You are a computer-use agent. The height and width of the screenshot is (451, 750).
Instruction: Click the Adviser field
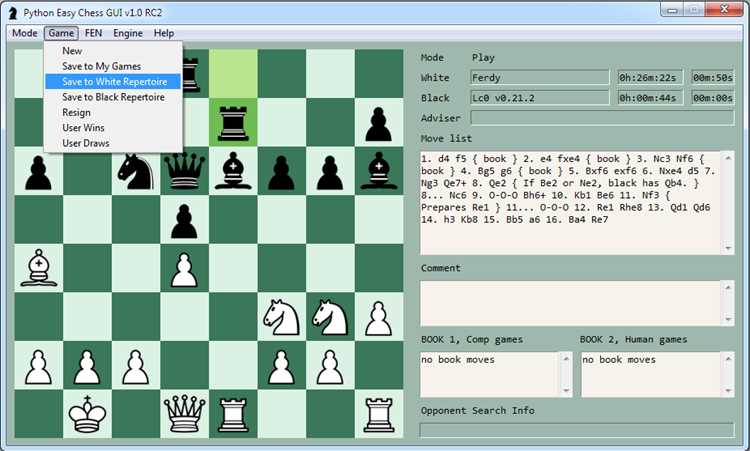(602, 118)
